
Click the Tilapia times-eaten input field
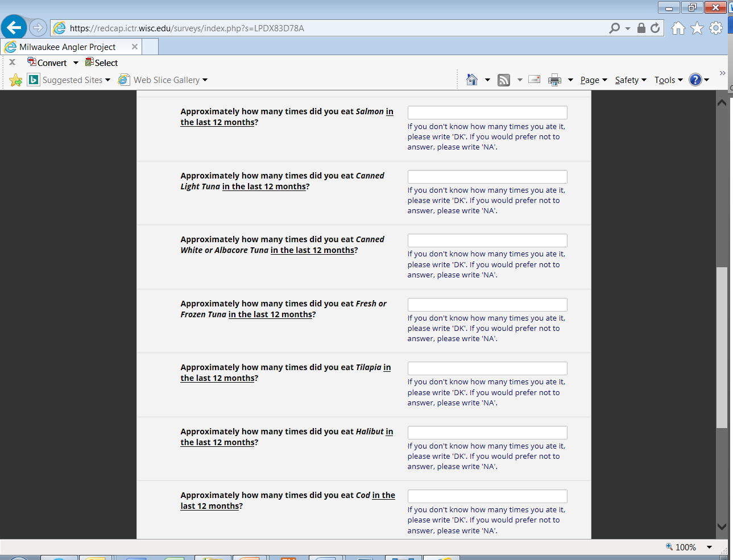(x=487, y=368)
